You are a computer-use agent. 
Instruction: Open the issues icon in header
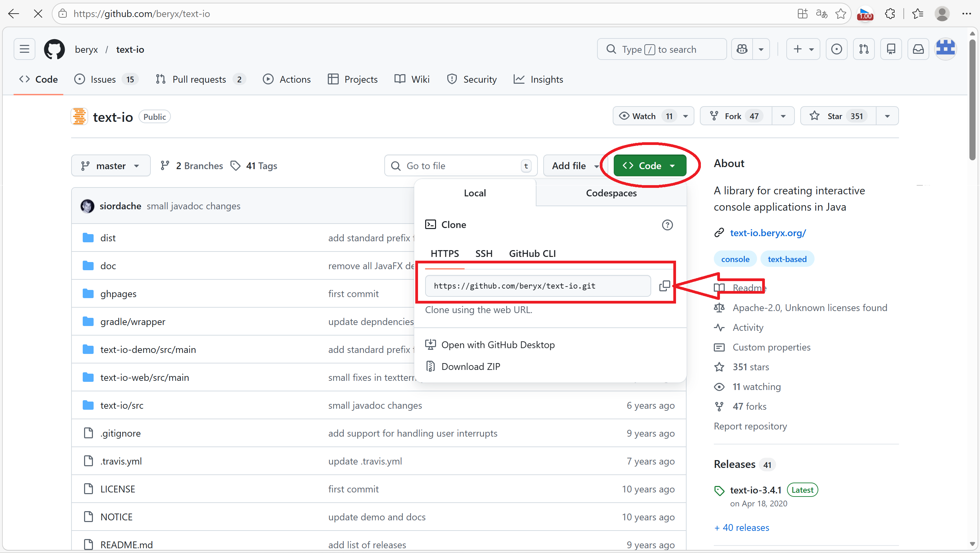tap(836, 49)
